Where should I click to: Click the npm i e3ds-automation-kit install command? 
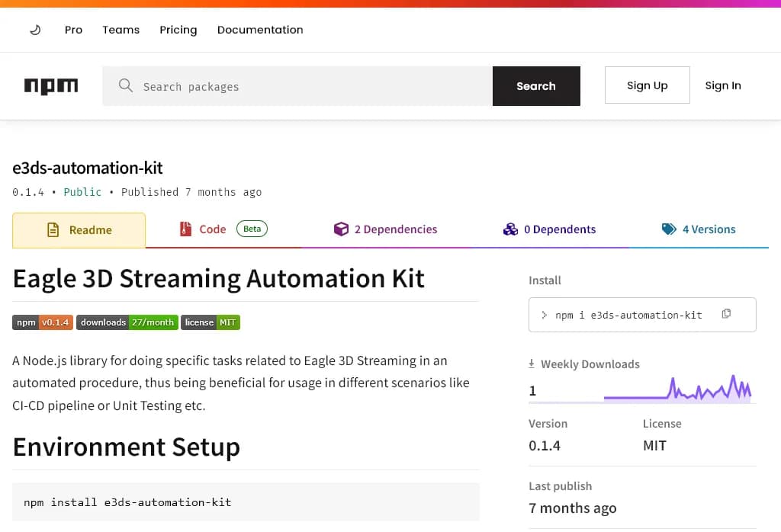tap(628, 315)
